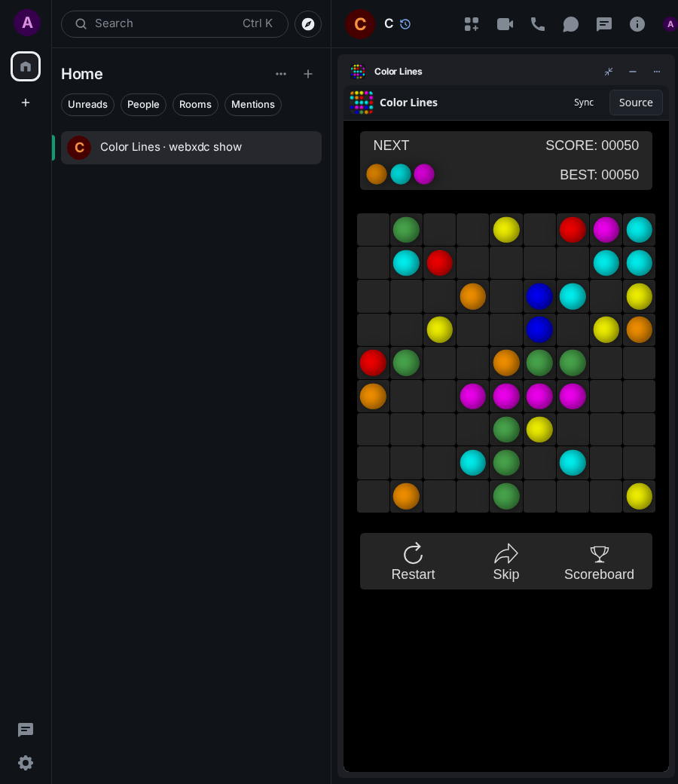Open the explore compass icon

308,24
